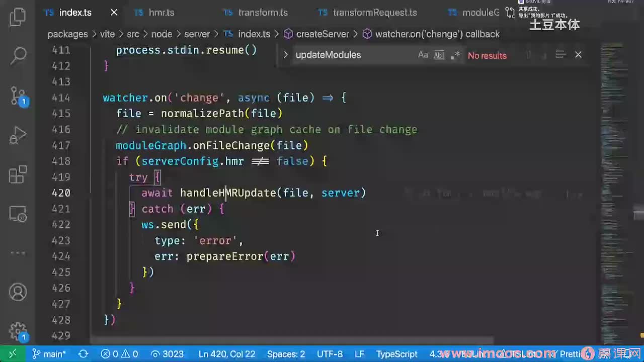Open the Extensions view
Image resolution: width=644 pixels, height=362 pixels.
(x=18, y=174)
